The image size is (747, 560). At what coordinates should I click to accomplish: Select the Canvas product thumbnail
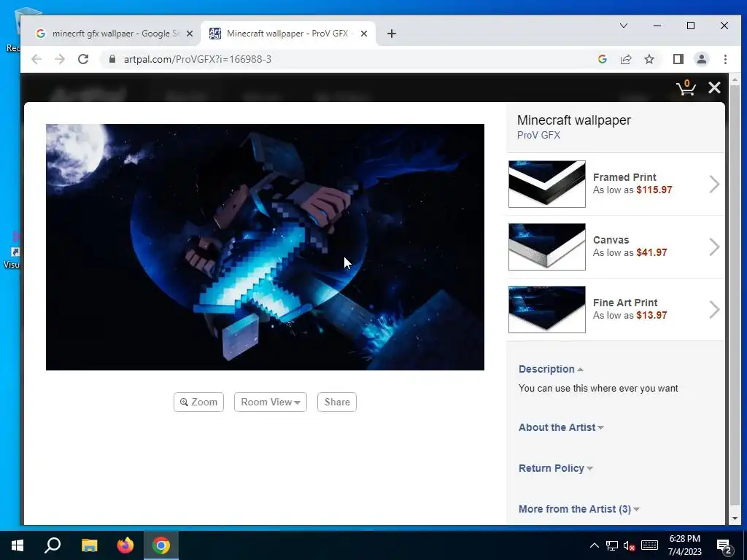(x=547, y=246)
